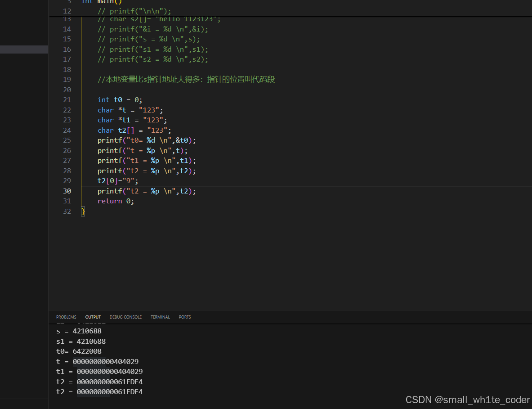Click output line 's = 4210688'
Image resolution: width=532 pixels, height=409 pixels.
[79, 331]
